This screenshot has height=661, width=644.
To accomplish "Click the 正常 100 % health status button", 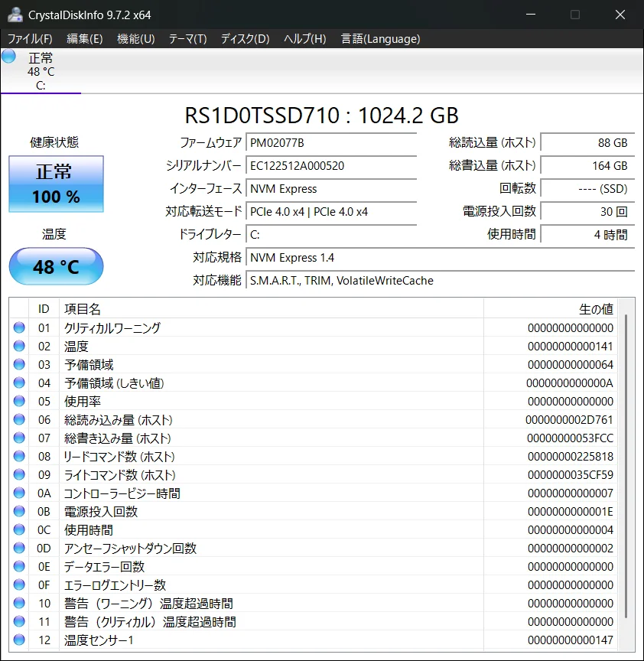I will [x=56, y=184].
